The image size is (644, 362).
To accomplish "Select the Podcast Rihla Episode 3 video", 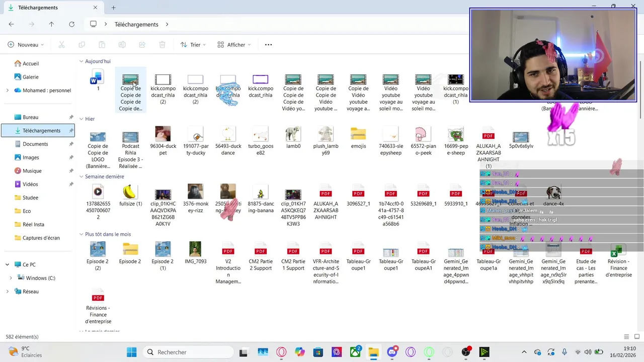I will point(130,147).
